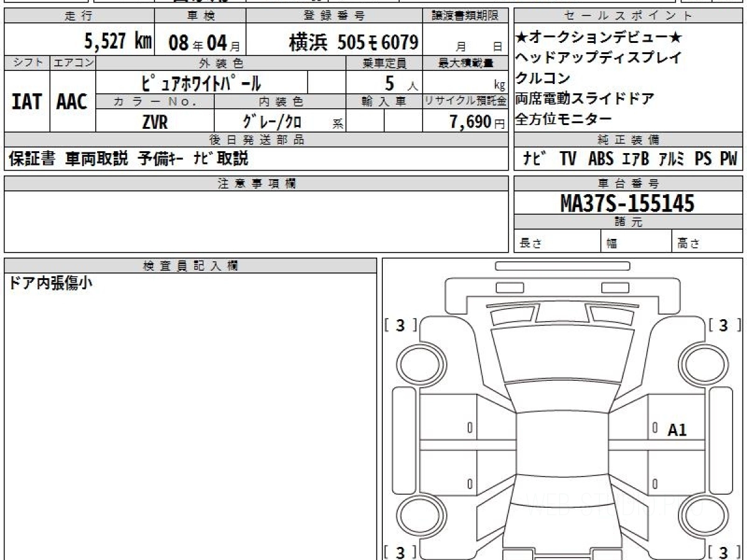The width and height of the screenshot is (747, 560).
Task: Select the クルコン sales point
Action: pos(543,78)
